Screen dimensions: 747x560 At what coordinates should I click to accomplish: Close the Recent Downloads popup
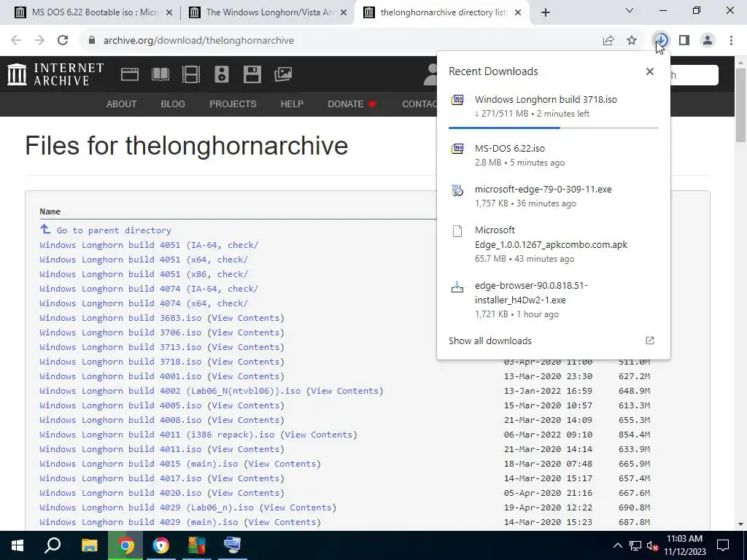pyautogui.click(x=650, y=71)
